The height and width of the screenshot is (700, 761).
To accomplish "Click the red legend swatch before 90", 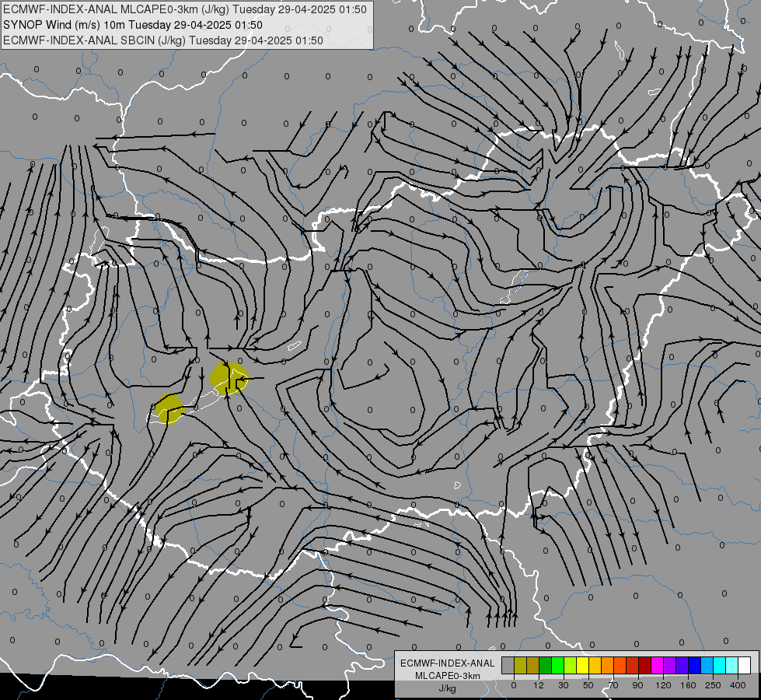I will 633,665.
